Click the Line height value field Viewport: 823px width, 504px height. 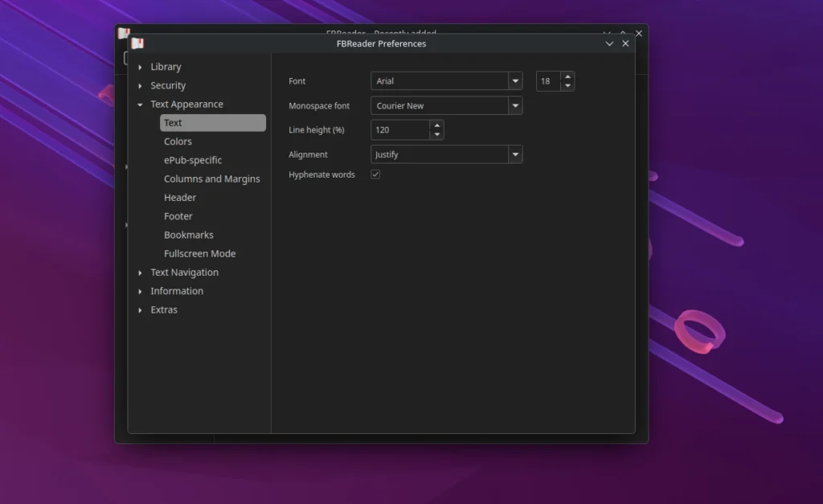(x=399, y=129)
